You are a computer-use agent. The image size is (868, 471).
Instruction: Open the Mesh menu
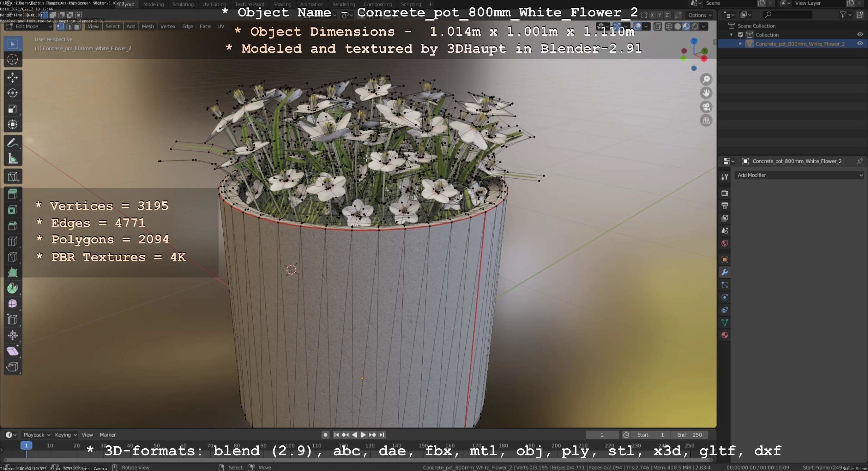point(148,27)
